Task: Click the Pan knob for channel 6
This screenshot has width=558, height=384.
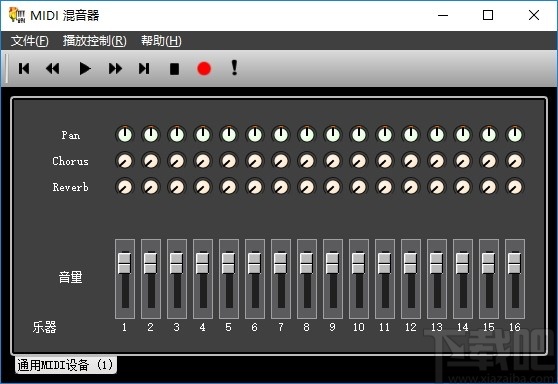Action: click(255, 135)
